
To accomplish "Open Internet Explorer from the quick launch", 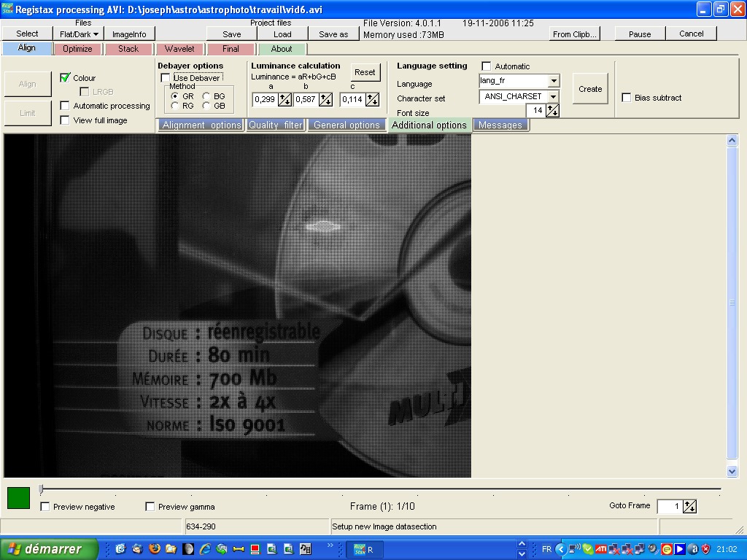I will 205,549.
